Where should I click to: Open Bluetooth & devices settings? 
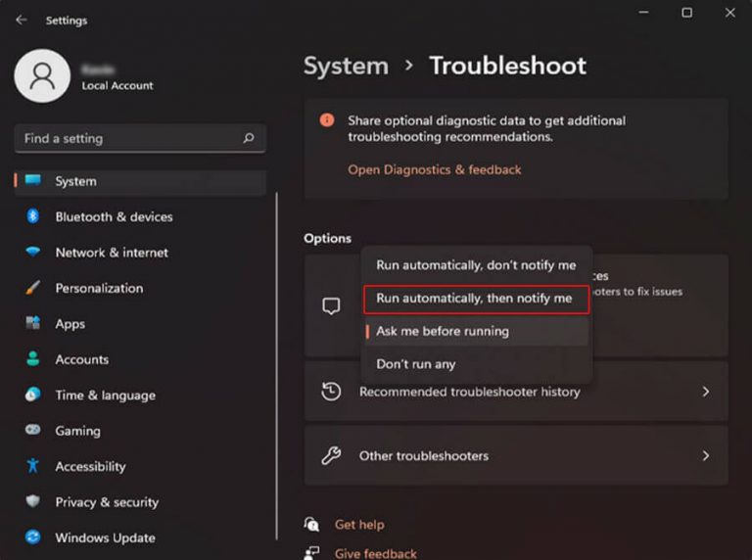pyautogui.click(x=140, y=216)
